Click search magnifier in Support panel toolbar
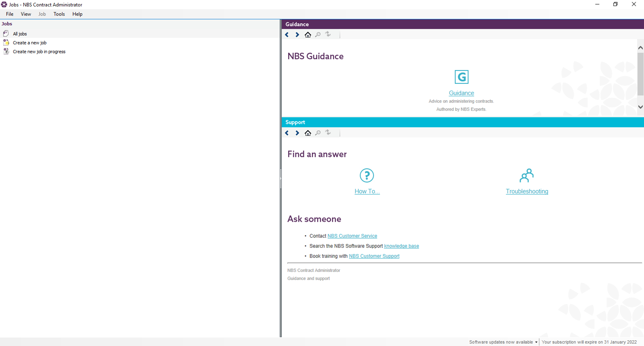 pyautogui.click(x=318, y=133)
